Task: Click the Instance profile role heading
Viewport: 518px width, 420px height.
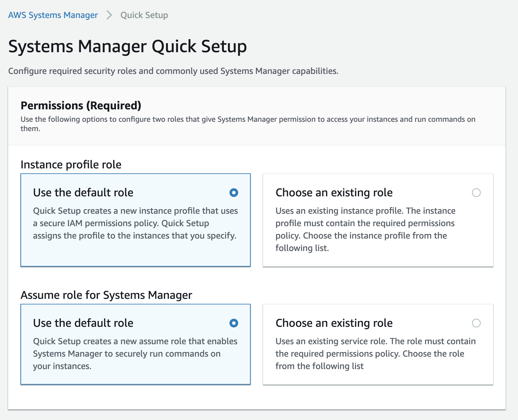Action: (x=71, y=165)
